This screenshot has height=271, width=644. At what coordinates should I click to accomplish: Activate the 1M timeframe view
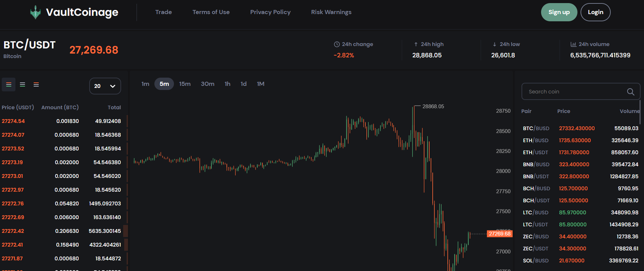pos(260,83)
